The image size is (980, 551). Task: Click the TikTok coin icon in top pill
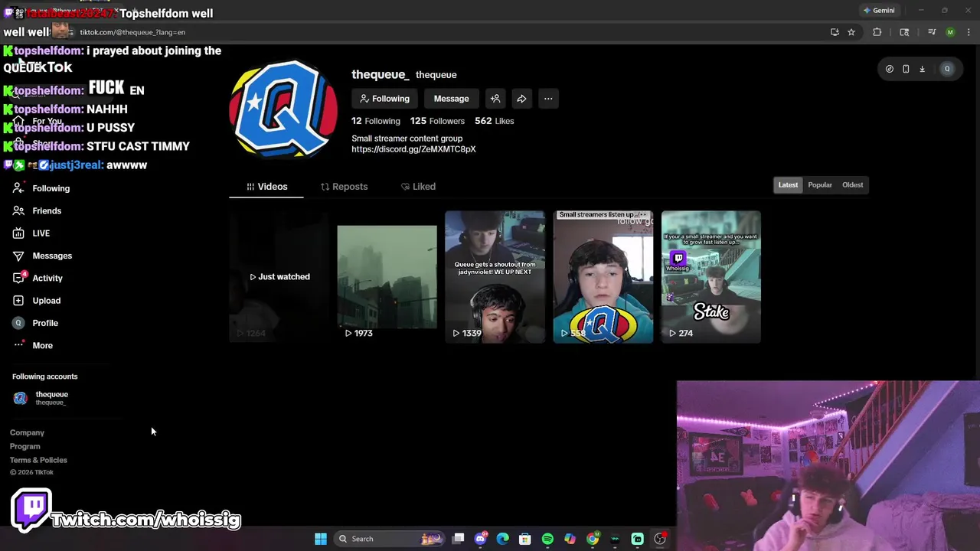pos(889,69)
